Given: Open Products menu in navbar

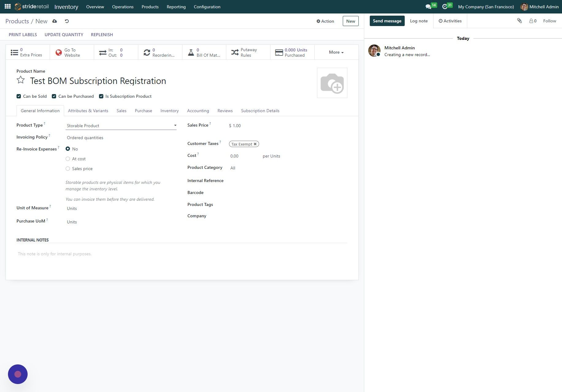Looking at the screenshot, I should pos(150,7).
